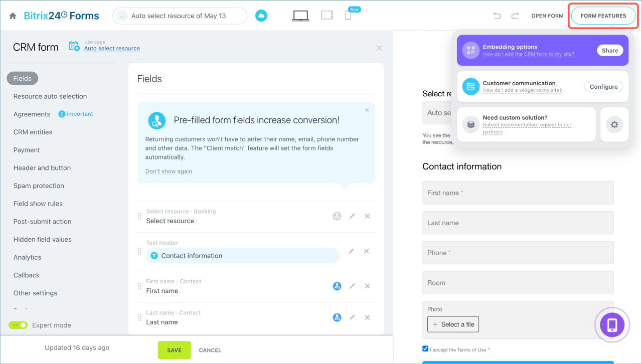Click drag handle of First name row

click(x=139, y=286)
